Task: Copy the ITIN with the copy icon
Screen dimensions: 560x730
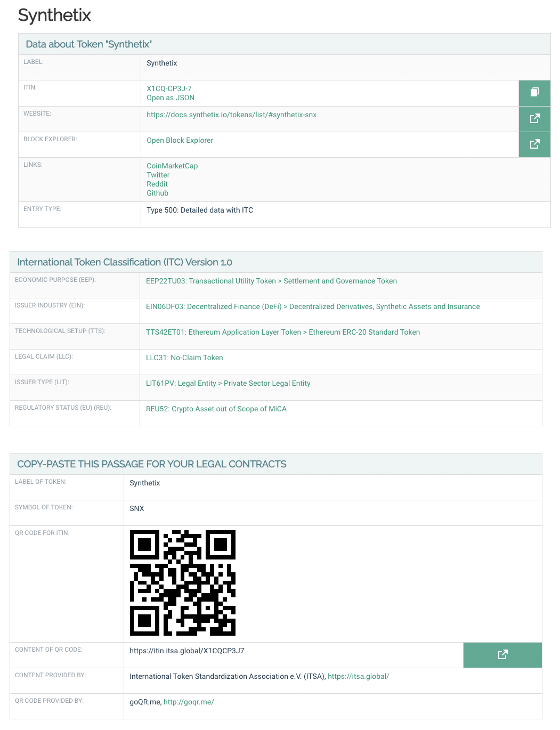Action: [x=534, y=93]
